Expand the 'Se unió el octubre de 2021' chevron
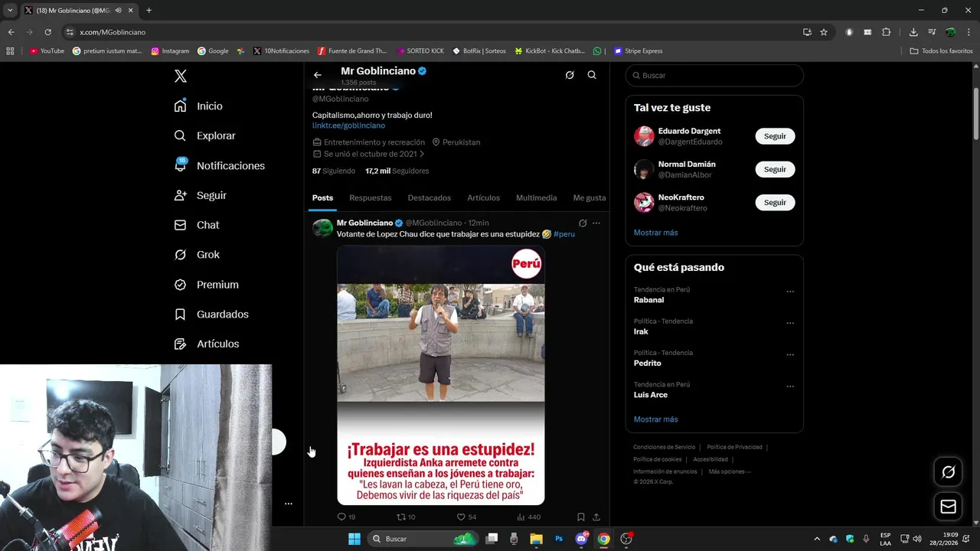 point(422,154)
